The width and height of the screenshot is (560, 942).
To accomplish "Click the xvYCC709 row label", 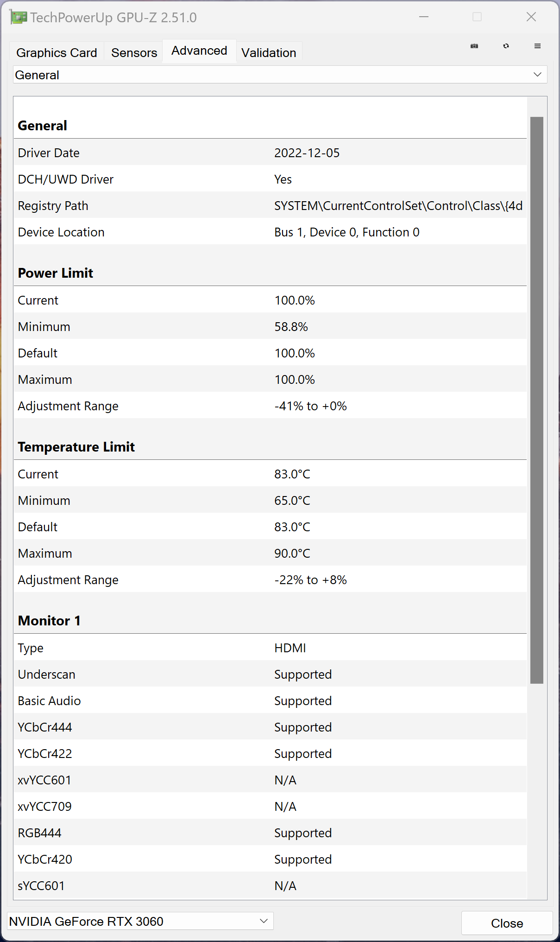I will pos(45,807).
